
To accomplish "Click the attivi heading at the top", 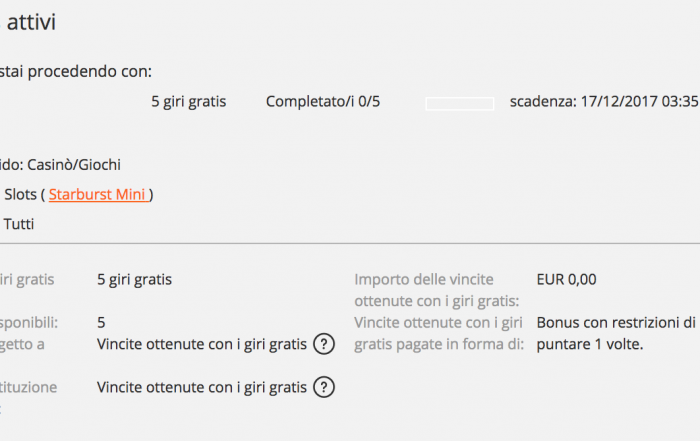I will [x=31, y=22].
